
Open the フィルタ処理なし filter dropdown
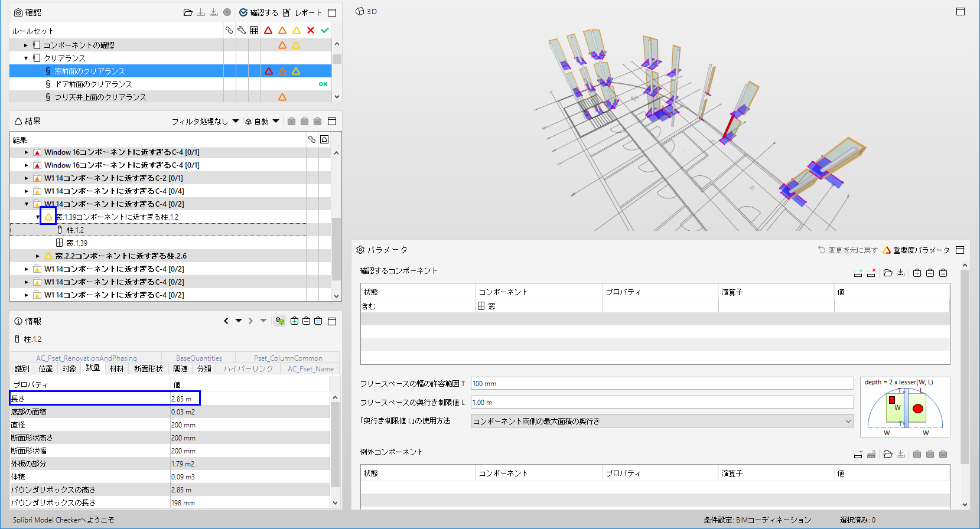tap(205, 122)
